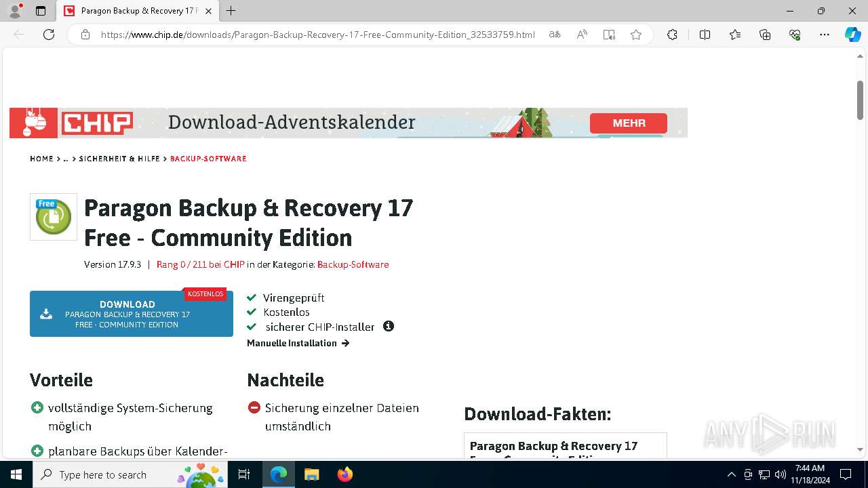The image size is (868, 488).
Task: Click the Vorteile heading
Action: tap(61, 380)
